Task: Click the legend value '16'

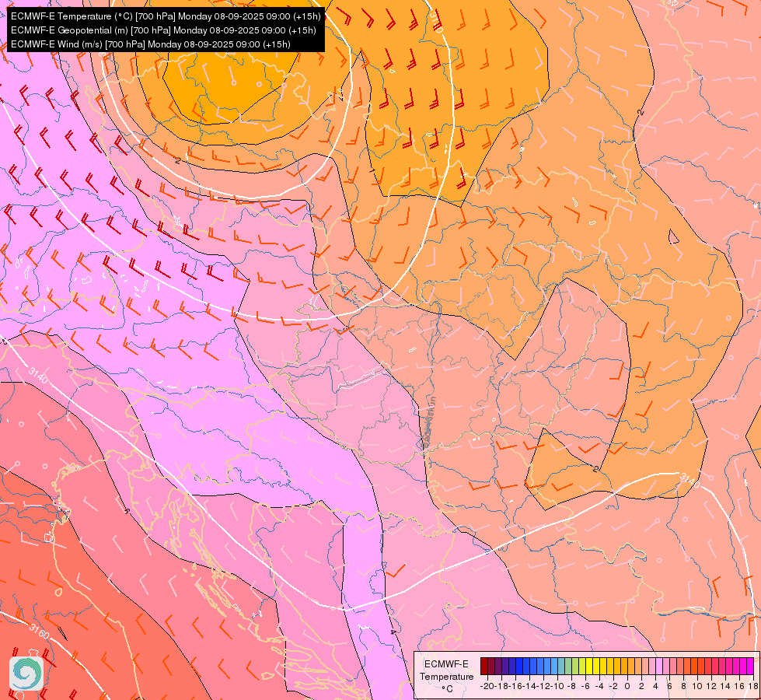Action: point(740,686)
